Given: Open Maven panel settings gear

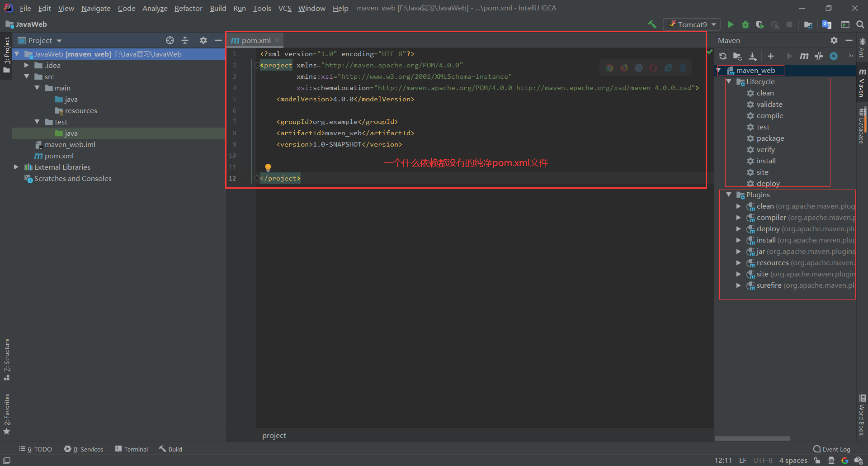Looking at the screenshot, I should point(834,40).
